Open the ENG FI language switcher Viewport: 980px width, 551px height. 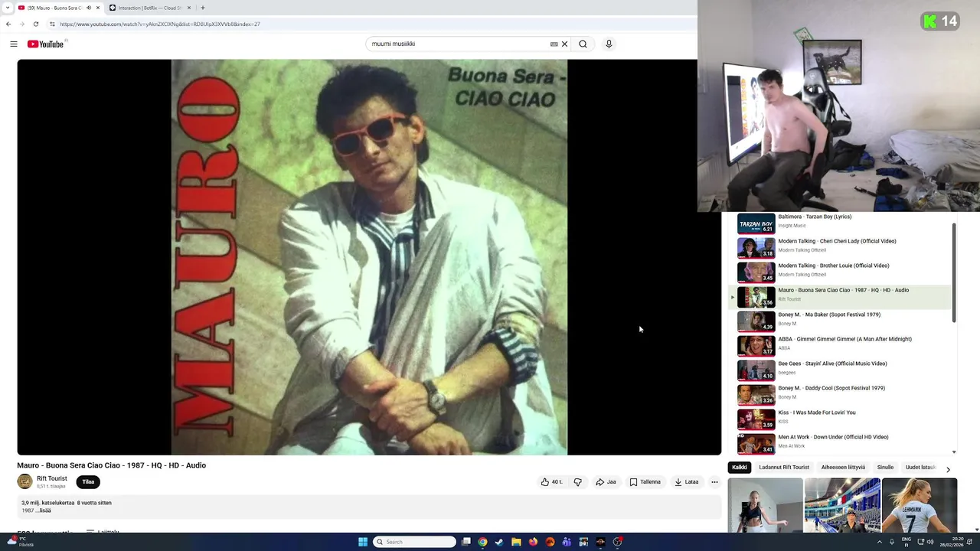[906, 542]
